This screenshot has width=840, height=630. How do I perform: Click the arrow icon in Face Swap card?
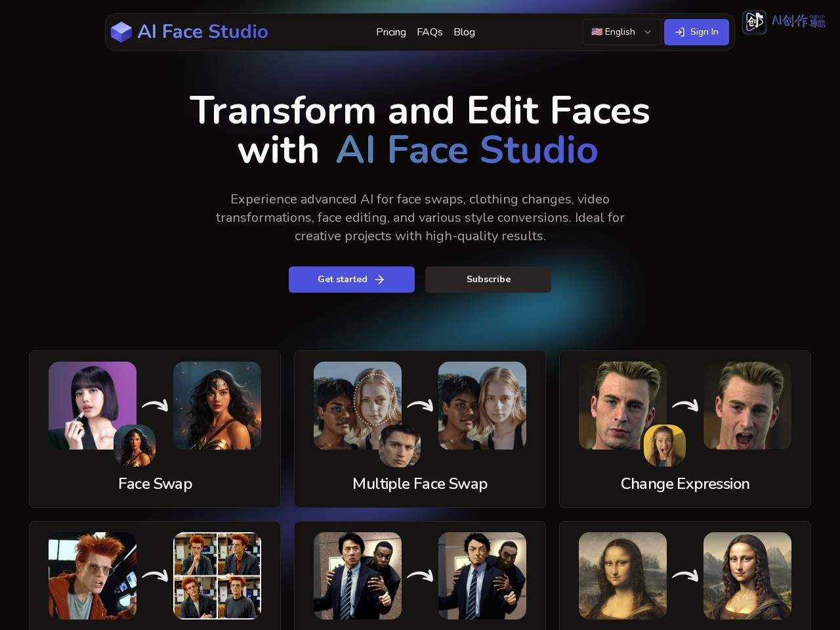click(155, 406)
